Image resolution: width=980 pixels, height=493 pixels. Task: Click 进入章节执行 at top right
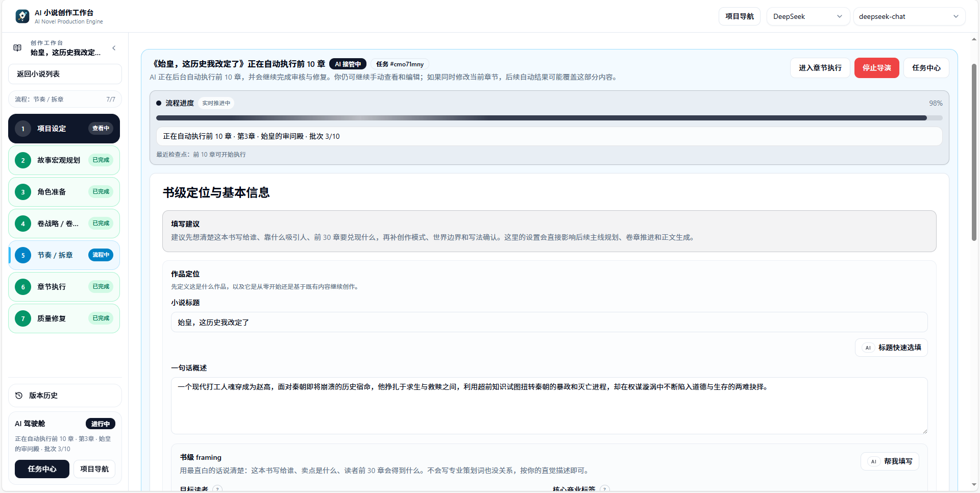pos(820,67)
